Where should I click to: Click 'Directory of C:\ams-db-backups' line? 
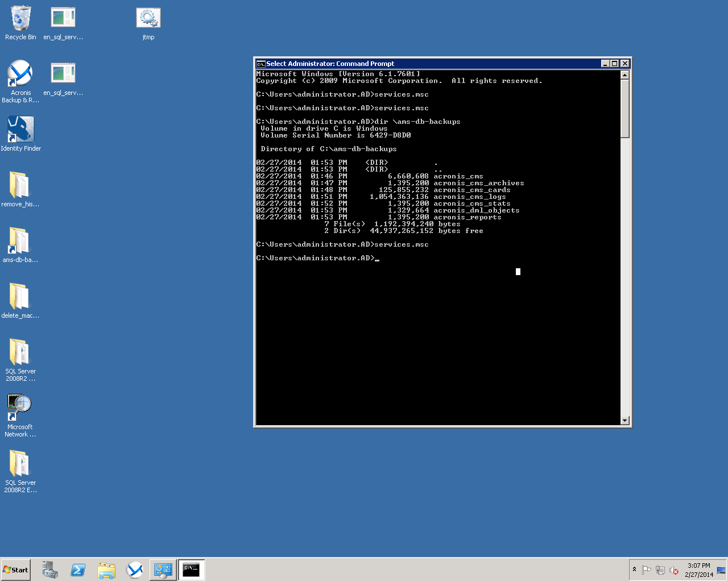coord(329,149)
